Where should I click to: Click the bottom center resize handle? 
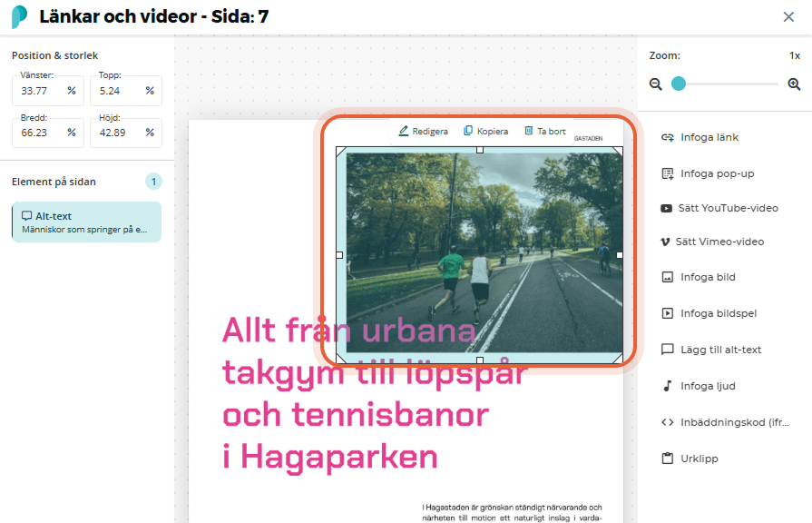point(480,360)
